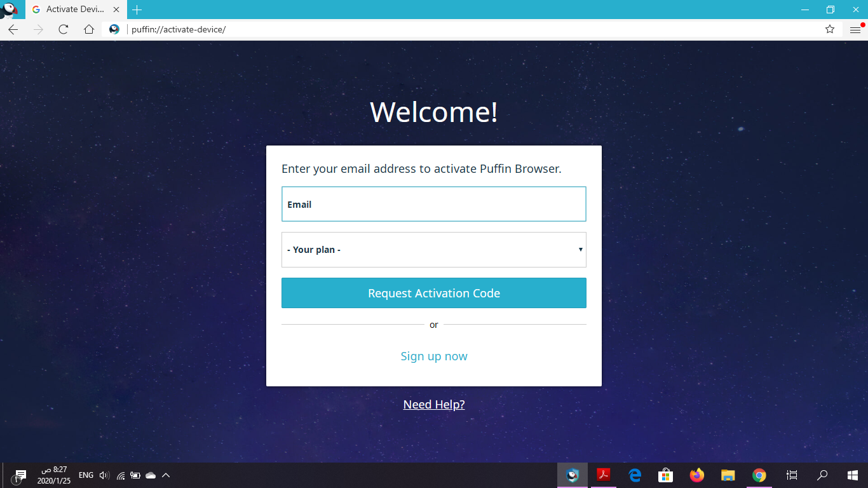
Task: Open the Need Help? link
Action: (x=434, y=405)
